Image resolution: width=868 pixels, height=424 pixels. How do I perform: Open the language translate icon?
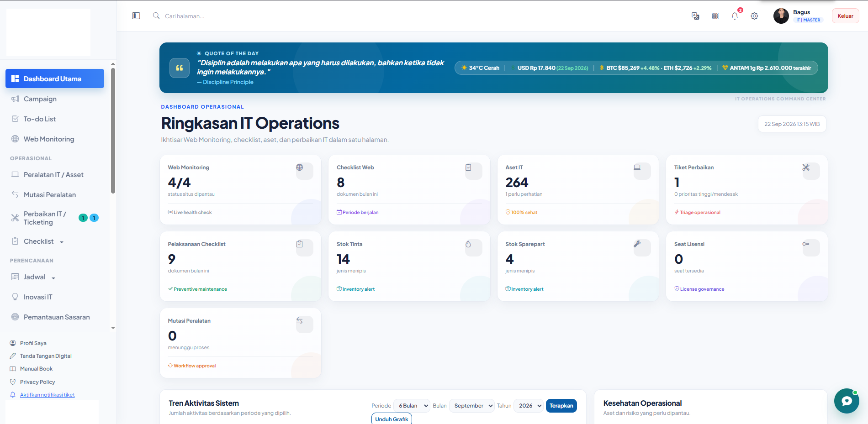click(x=695, y=16)
